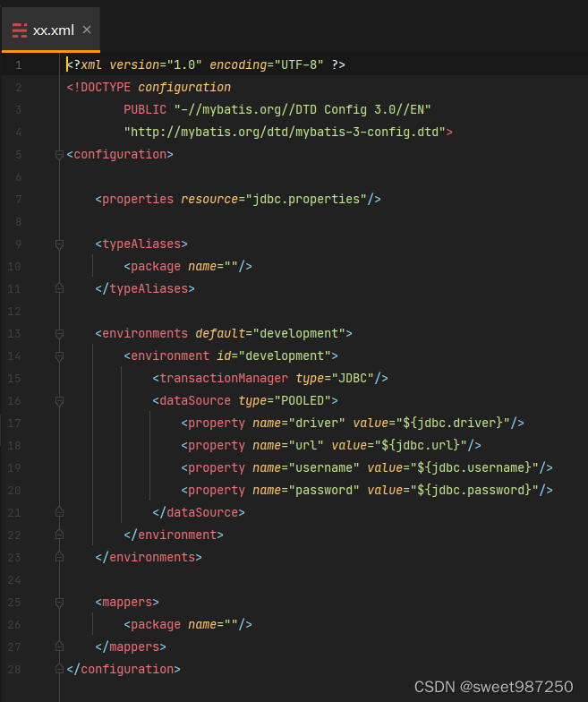Collapse the <environment> block at line 14

(x=59, y=356)
